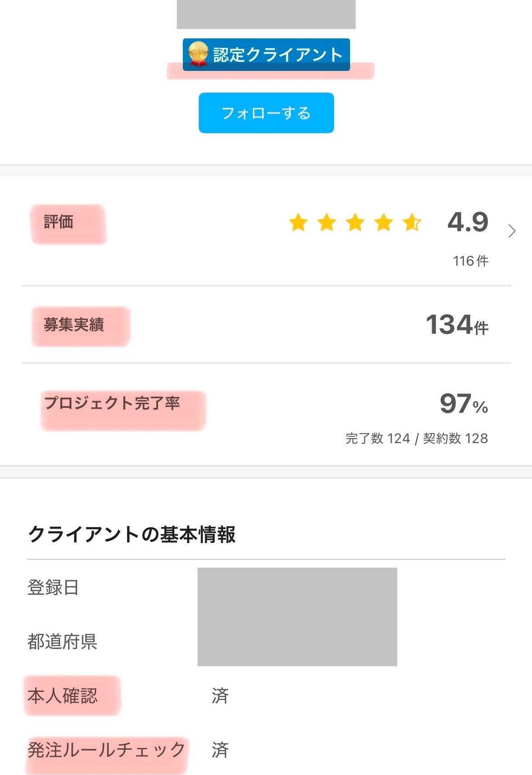Screen dimensions: 532x775
Task: Click the 募集実績 label
Action: [x=74, y=324]
